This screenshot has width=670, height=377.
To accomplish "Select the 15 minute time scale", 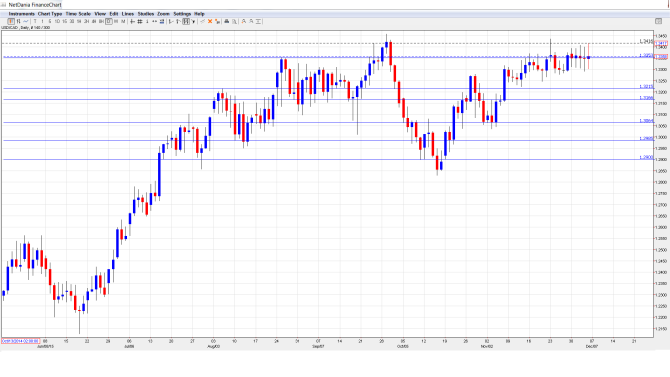I will coord(65,21).
